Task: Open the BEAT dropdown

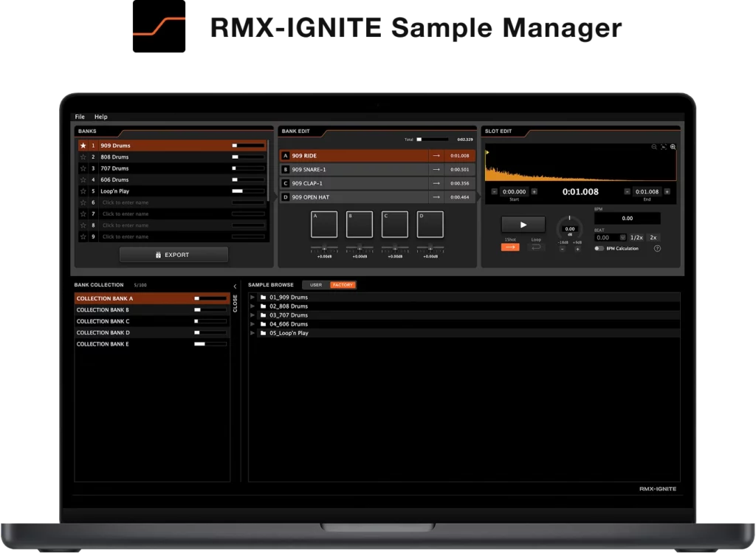Action: [622, 238]
